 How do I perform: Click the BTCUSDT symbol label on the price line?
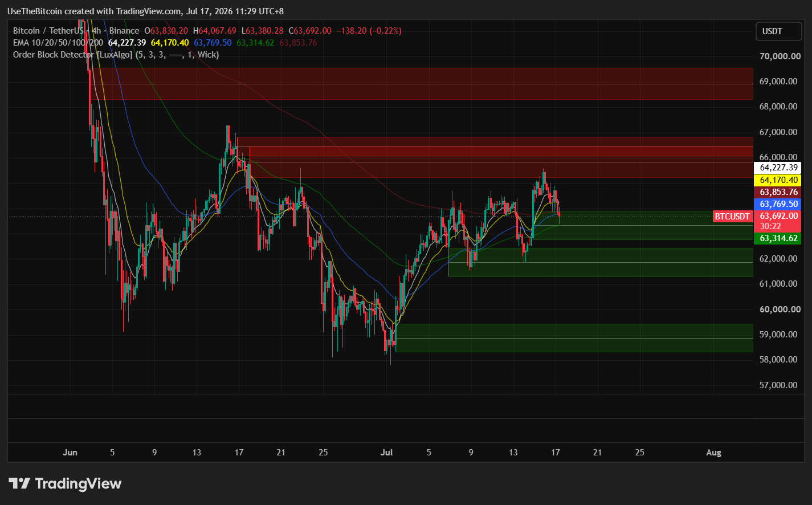click(x=733, y=217)
